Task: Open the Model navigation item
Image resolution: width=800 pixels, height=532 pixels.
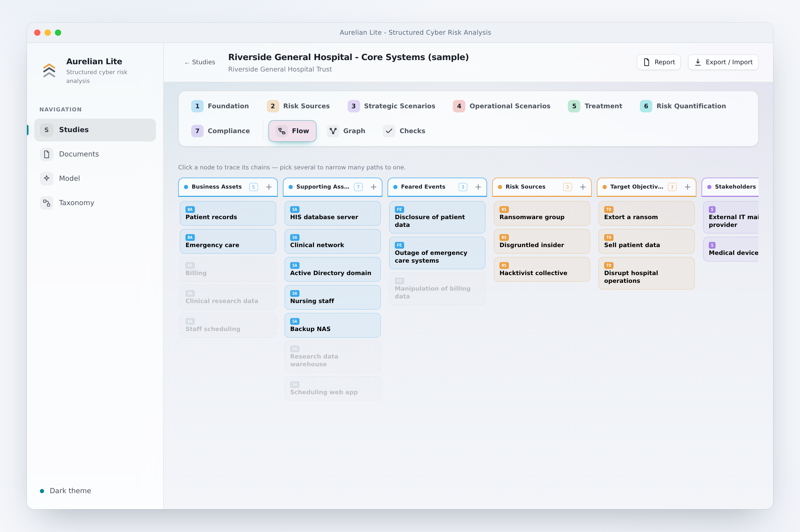Action: (95, 178)
